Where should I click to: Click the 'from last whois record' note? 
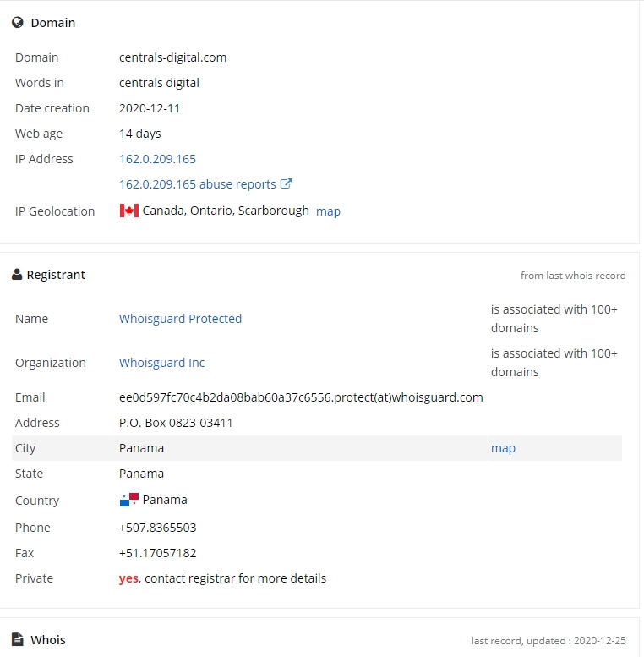[x=573, y=276]
